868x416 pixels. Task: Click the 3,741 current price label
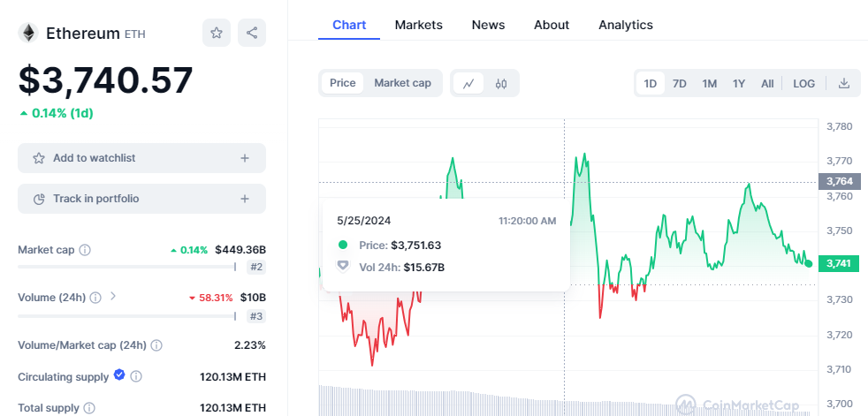[x=839, y=264]
